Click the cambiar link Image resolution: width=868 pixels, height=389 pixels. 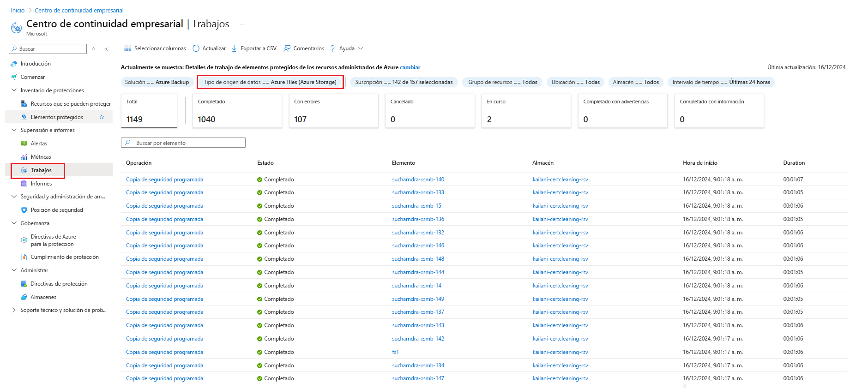pyautogui.click(x=410, y=67)
